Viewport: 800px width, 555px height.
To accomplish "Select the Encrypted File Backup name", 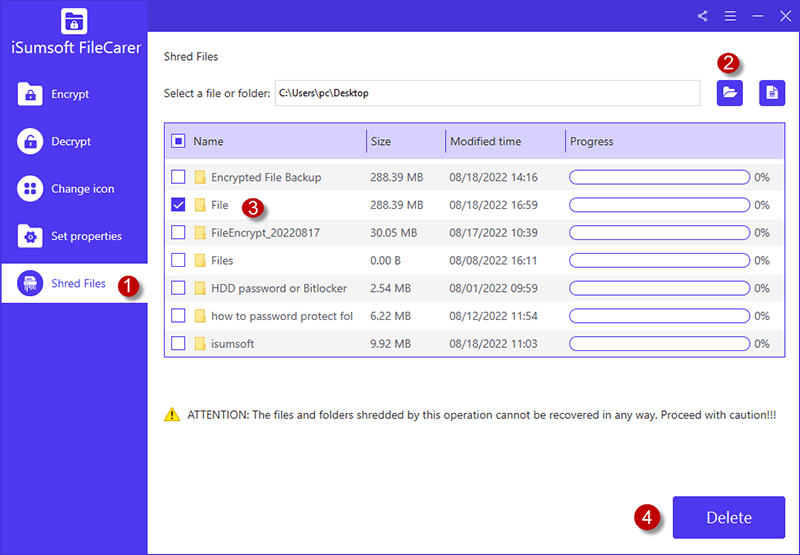I will pyautogui.click(x=266, y=178).
